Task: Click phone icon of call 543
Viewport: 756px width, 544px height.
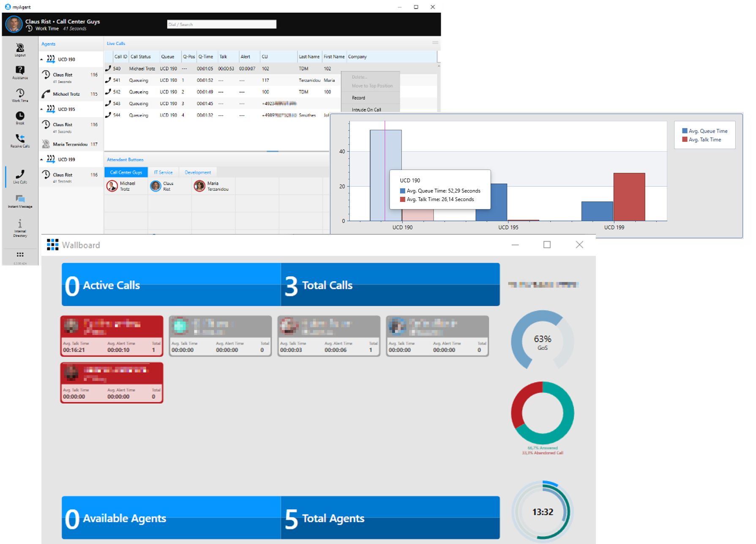Action: pos(108,103)
